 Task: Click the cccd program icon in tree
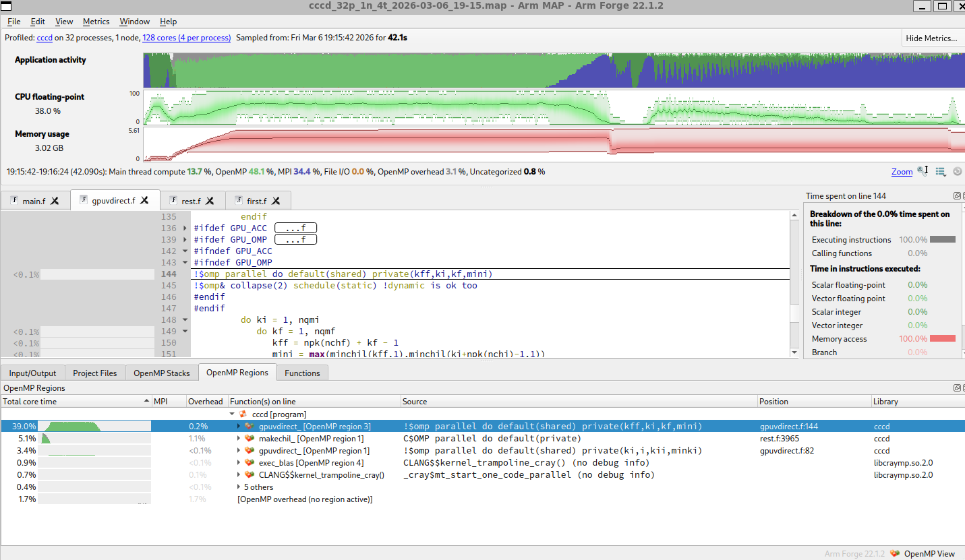click(244, 414)
